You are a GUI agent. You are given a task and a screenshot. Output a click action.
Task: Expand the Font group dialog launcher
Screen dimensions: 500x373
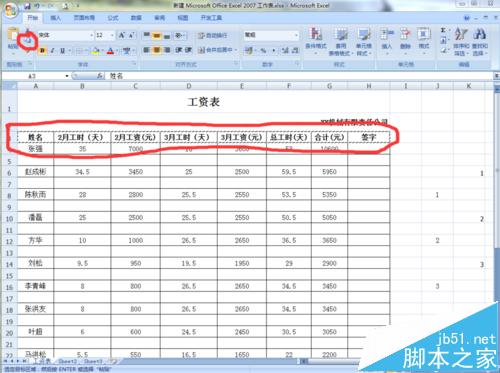134,64
